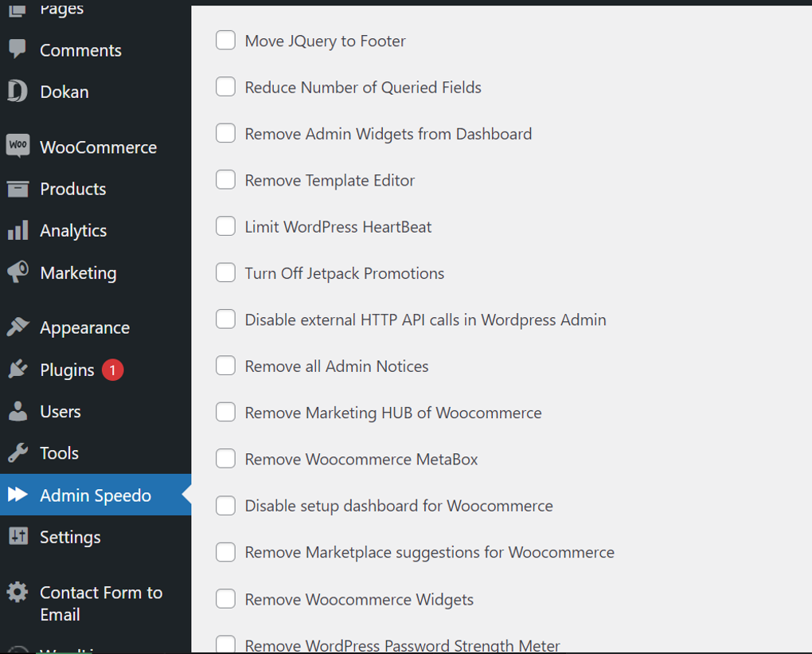Image resolution: width=812 pixels, height=654 pixels.
Task: Click the Dokan logo icon
Action: 18,91
